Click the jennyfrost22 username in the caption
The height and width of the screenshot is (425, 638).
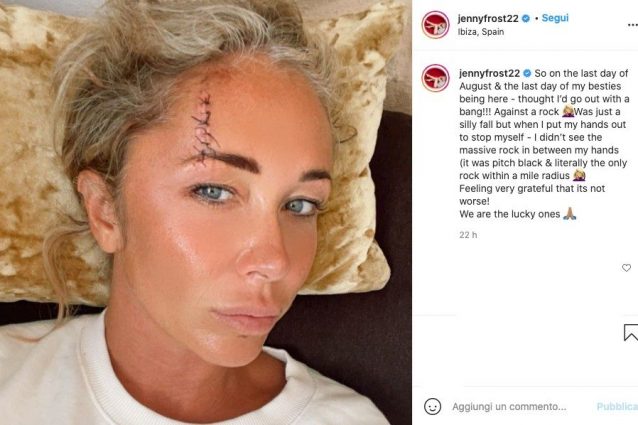(489, 73)
